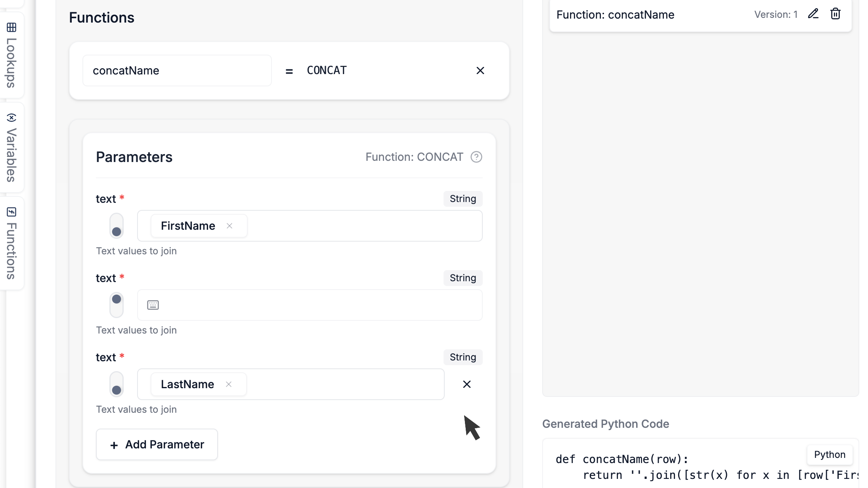Delete the LastName parameter row
Screen dimensions: 868x488
(467, 384)
